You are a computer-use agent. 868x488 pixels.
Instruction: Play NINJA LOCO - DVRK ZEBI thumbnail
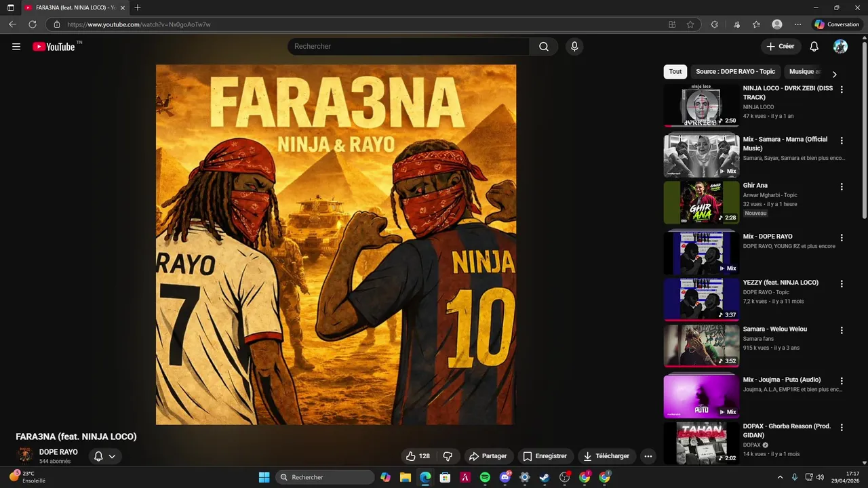point(701,105)
